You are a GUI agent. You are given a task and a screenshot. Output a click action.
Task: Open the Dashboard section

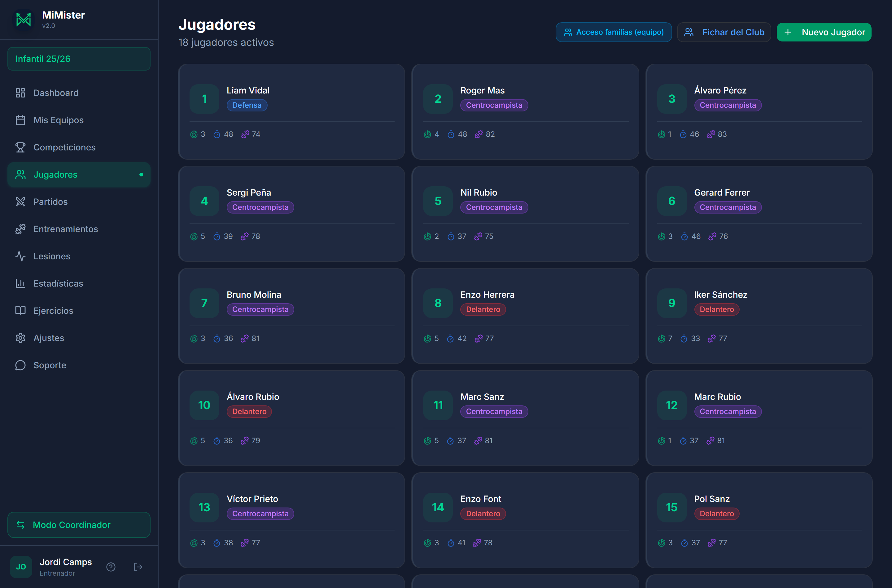[79, 93]
